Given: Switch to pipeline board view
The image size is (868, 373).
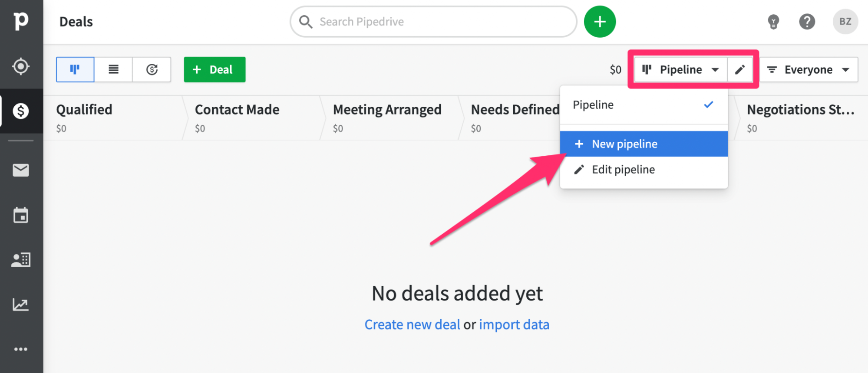Looking at the screenshot, I should pyautogui.click(x=75, y=69).
